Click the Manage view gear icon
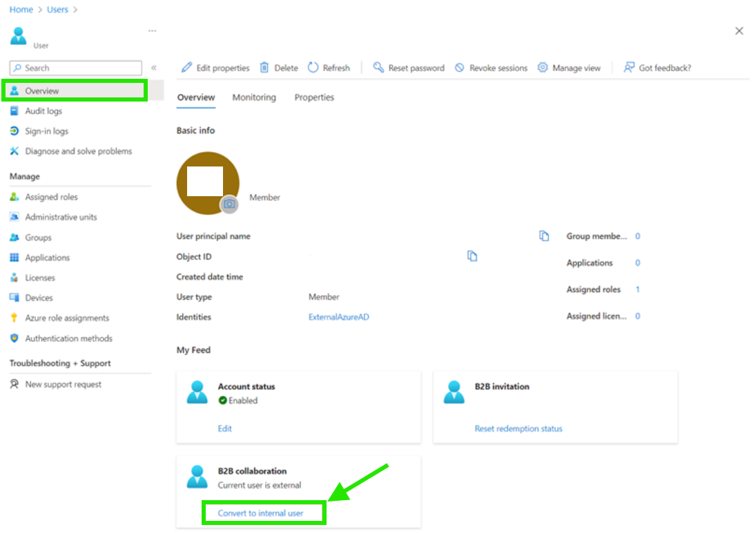756x534 pixels. click(x=543, y=68)
